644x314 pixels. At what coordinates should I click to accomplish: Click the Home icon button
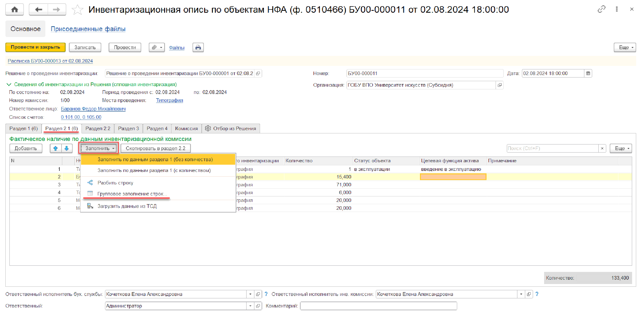15,10
